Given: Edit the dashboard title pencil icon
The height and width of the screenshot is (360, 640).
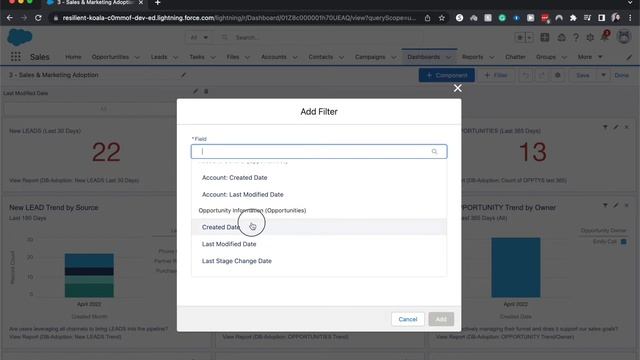Looking at the screenshot, I should [183, 75].
